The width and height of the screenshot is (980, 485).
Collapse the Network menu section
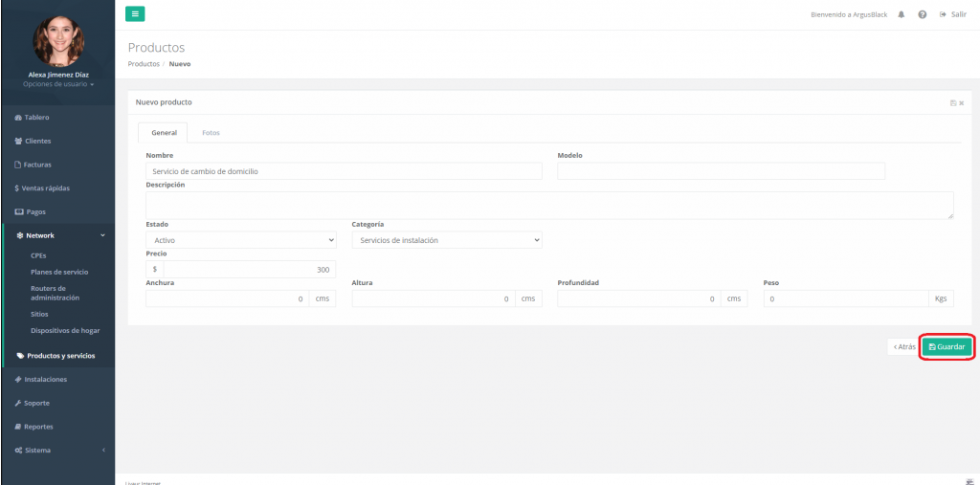click(x=58, y=235)
